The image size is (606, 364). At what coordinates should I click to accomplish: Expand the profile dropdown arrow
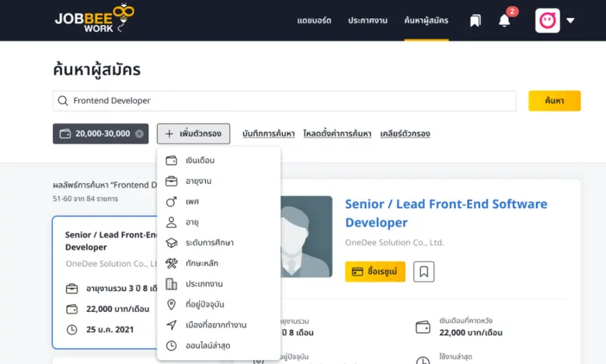tap(571, 21)
